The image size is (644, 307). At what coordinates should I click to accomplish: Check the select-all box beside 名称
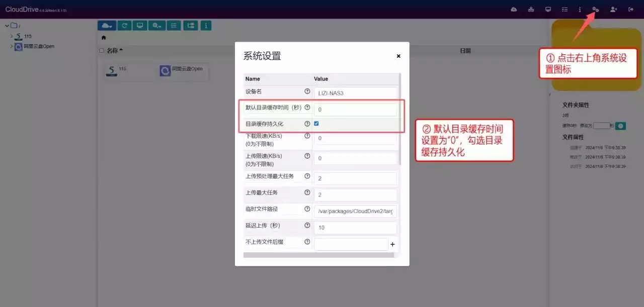tap(102, 51)
